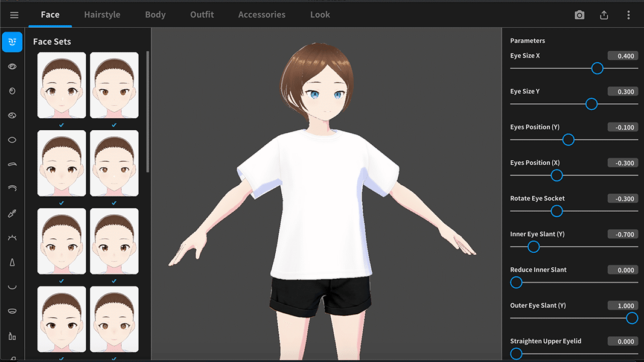Take a snapshot with the camera icon
Viewport: 644px width, 362px height.
point(579,15)
